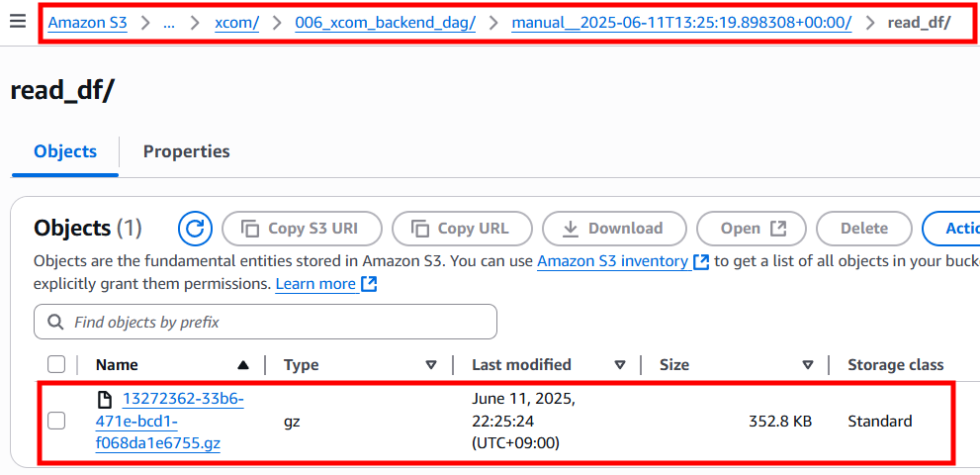Screen dimensions: 980x475
Task: Open the 13272362-33b6 gz object link
Action: click(x=169, y=422)
